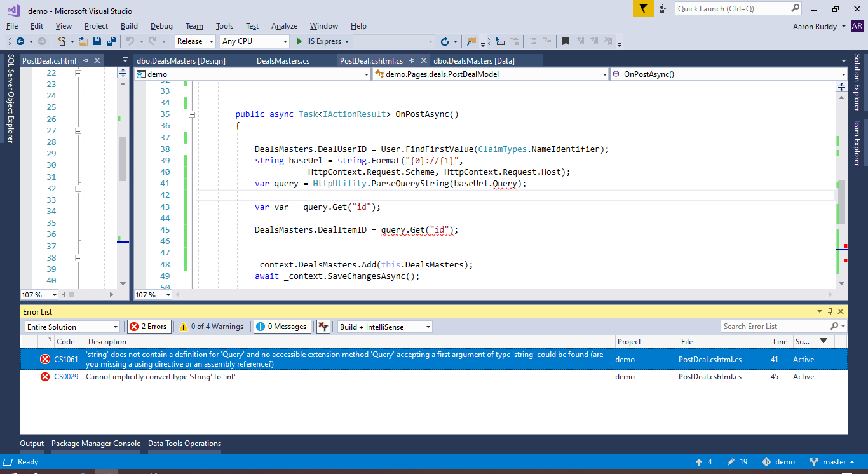Image resolution: width=868 pixels, height=474 pixels.
Task: Open the Tools menu
Action: (x=224, y=26)
